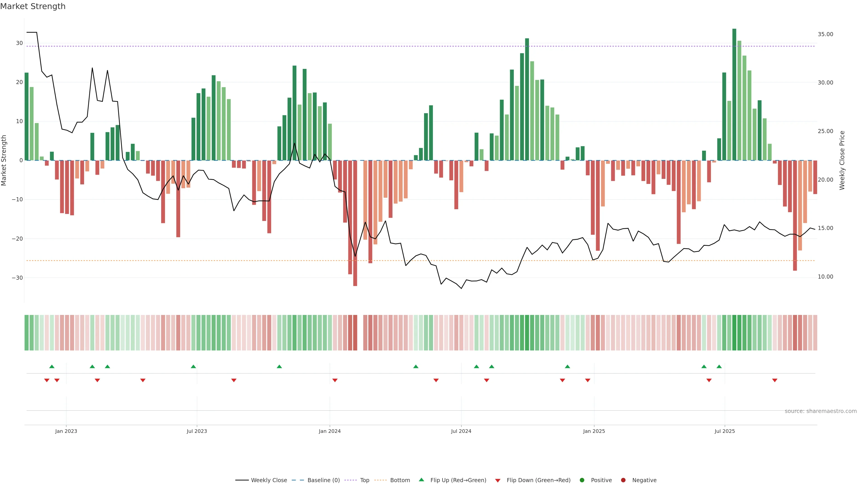Click the tallest green bar after Jul 2025
Screen dimensions: 868x488
pyautogui.click(x=734, y=94)
